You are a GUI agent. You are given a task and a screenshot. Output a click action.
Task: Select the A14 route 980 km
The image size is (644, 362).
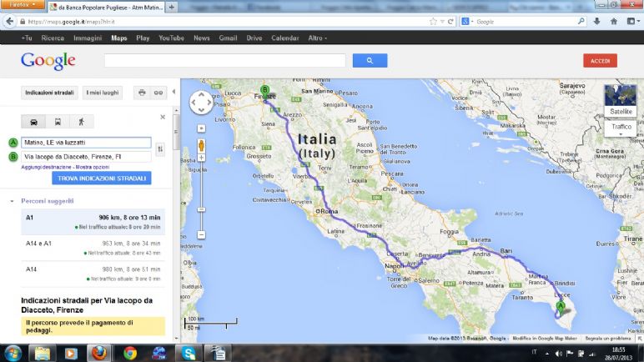[93, 274]
